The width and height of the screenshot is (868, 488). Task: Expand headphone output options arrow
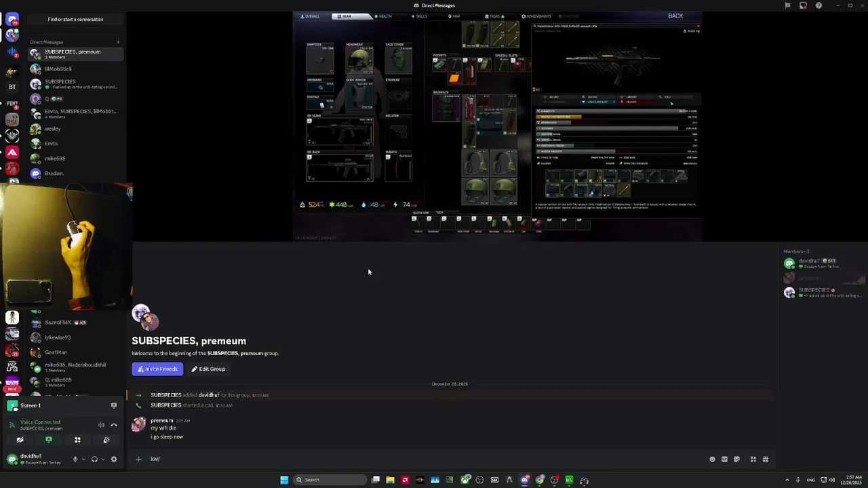click(x=102, y=459)
